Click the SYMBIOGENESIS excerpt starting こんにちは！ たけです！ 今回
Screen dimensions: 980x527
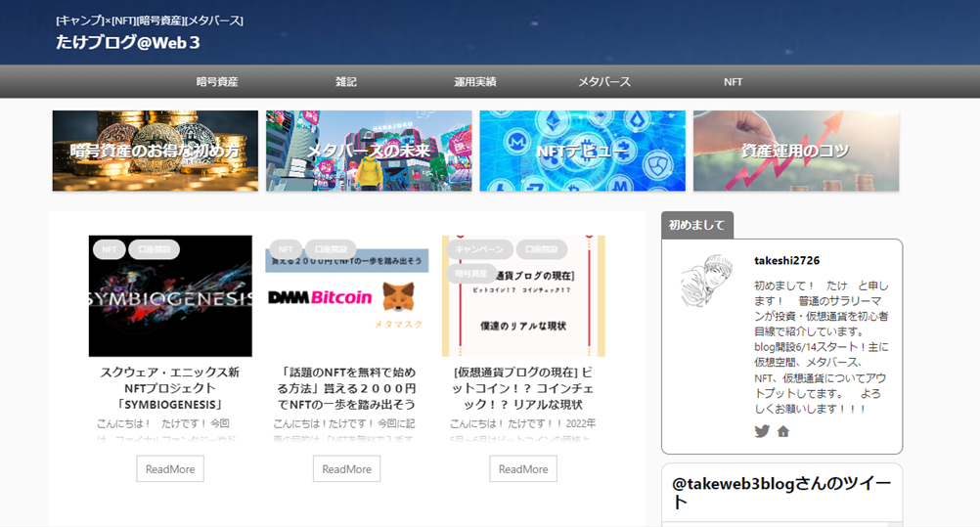[x=166, y=431]
